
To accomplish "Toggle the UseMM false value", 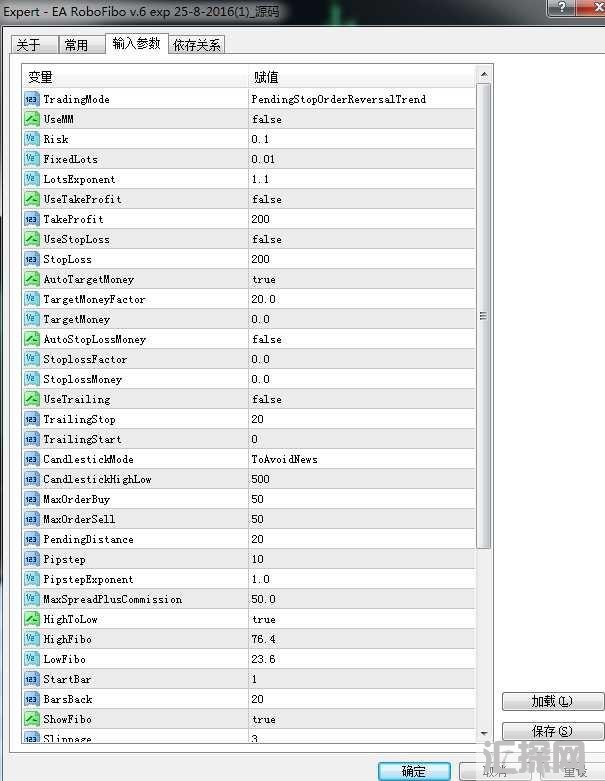I will [267, 119].
